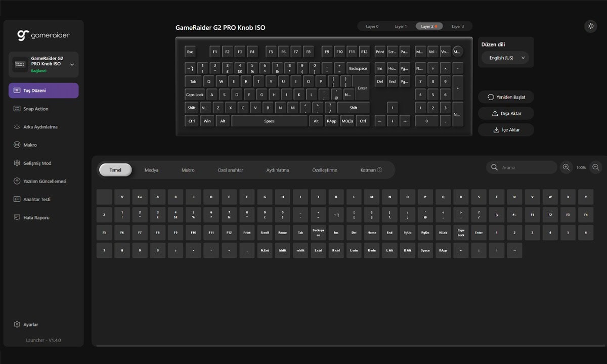Image resolution: width=607 pixels, height=364 pixels.
Task: Select the Esc key on keyboard layout
Action: [x=190, y=52]
